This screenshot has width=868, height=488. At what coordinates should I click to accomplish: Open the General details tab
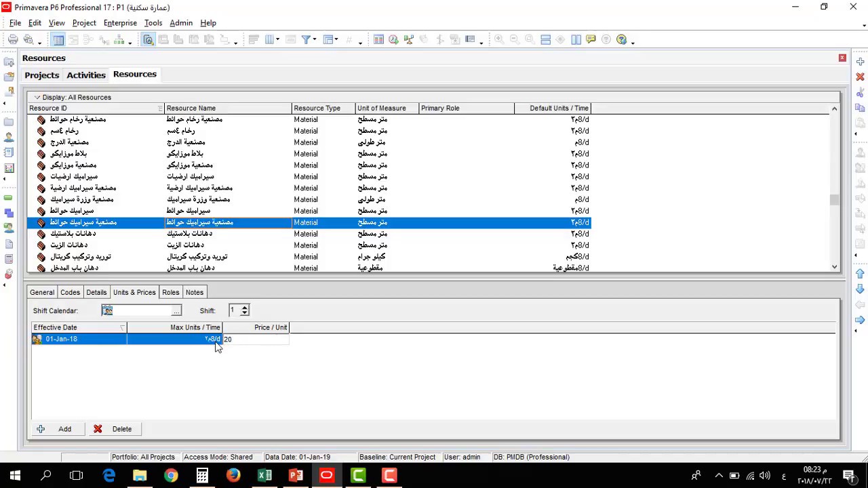[x=42, y=292]
